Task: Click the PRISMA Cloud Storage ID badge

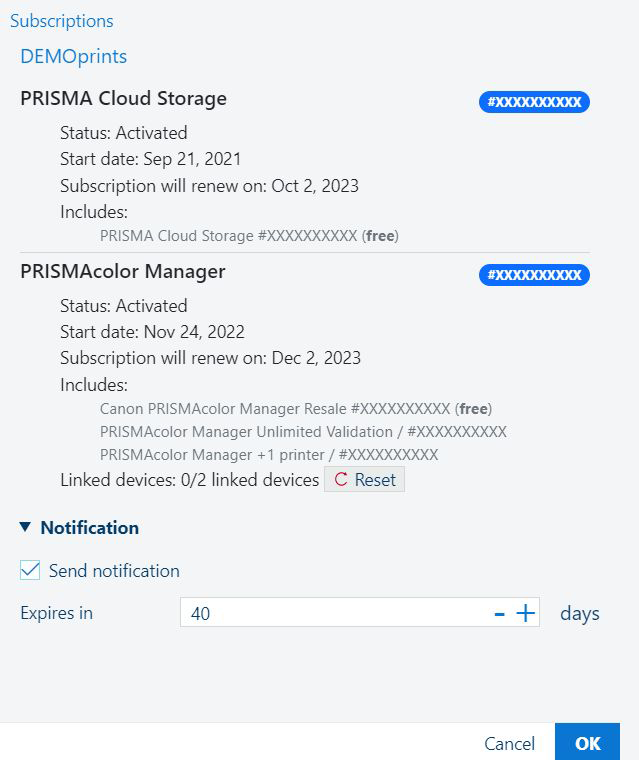Action: coord(534,102)
